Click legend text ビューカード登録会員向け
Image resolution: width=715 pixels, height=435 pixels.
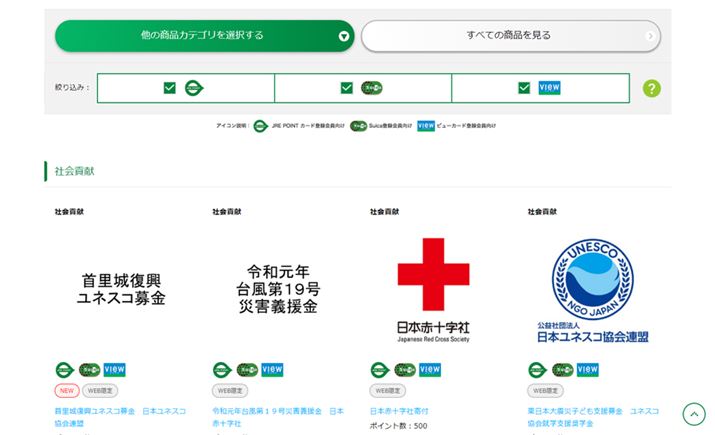(x=466, y=126)
